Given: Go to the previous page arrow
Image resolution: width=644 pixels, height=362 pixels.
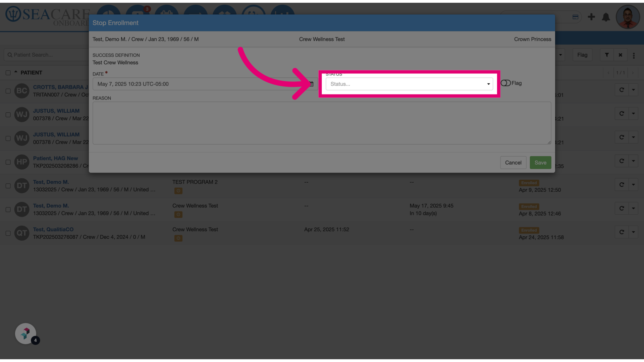Looking at the screenshot, I should click(x=608, y=73).
